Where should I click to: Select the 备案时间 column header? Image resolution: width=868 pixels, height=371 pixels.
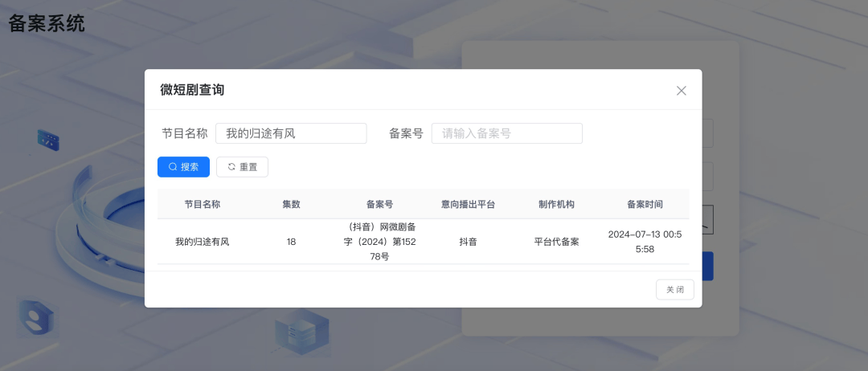click(645, 204)
